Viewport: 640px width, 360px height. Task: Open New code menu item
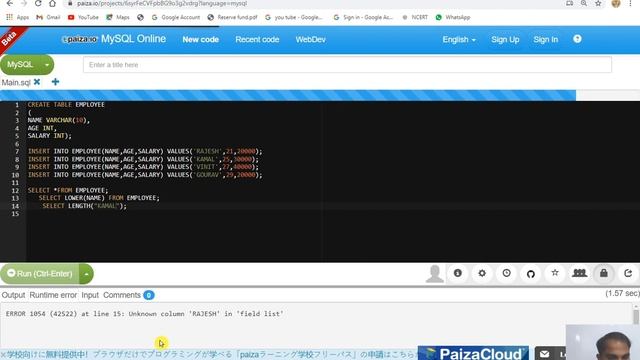click(200, 40)
